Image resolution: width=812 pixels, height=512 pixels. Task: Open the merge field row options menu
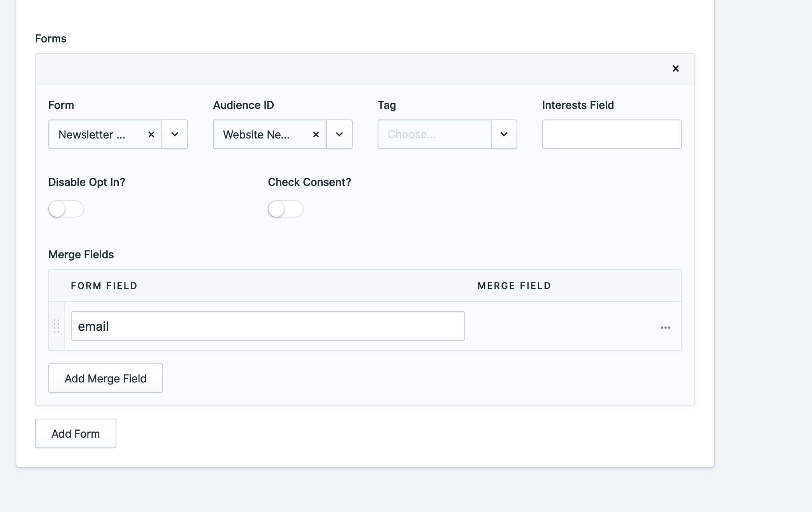(665, 328)
